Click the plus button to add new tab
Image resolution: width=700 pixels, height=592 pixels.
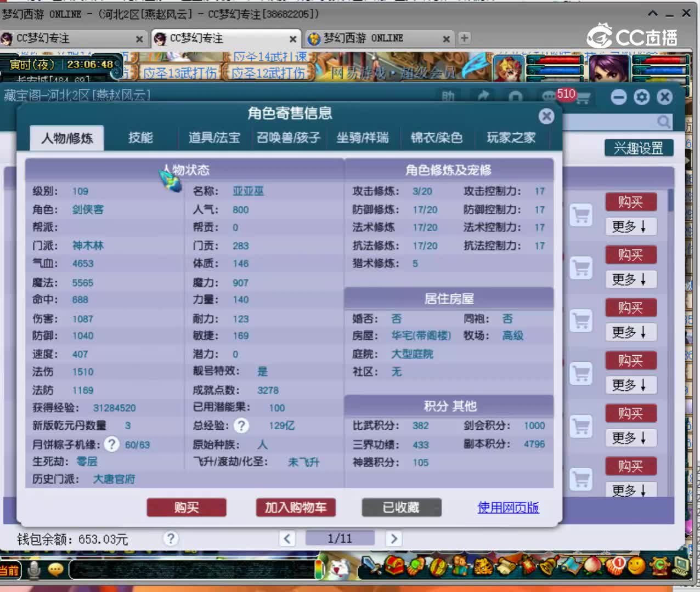click(x=464, y=38)
